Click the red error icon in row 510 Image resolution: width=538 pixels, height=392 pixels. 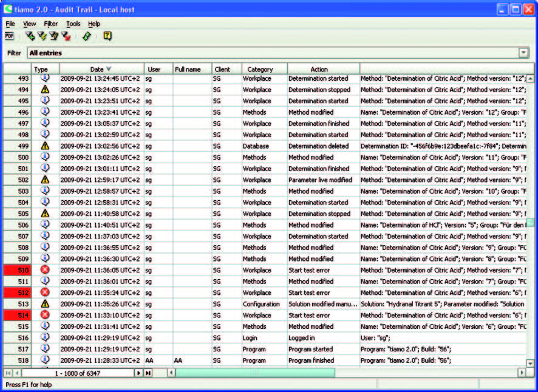point(44,270)
